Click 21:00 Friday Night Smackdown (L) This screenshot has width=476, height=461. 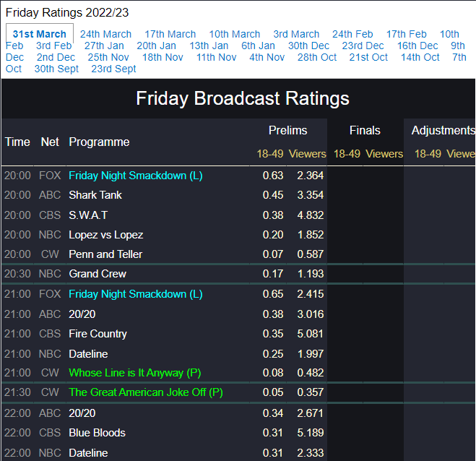coord(135,294)
